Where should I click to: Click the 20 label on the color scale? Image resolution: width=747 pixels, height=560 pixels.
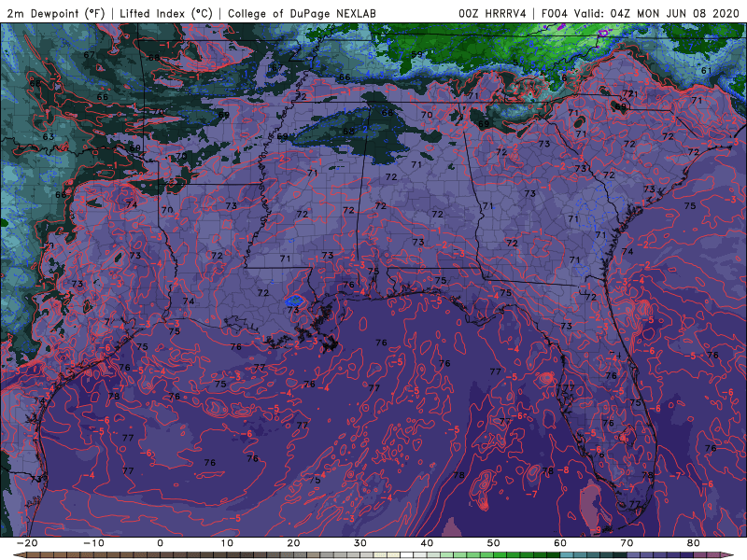tap(293, 543)
